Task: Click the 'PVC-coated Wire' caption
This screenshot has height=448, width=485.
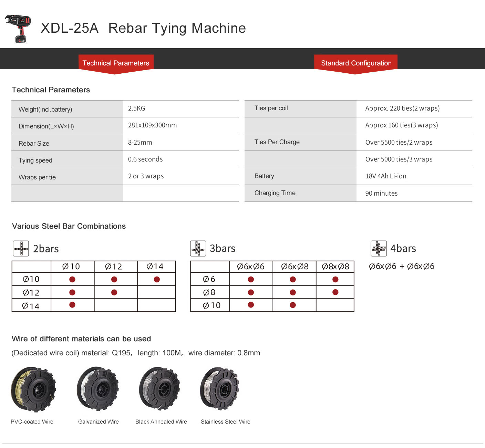Action: click(x=32, y=422)
